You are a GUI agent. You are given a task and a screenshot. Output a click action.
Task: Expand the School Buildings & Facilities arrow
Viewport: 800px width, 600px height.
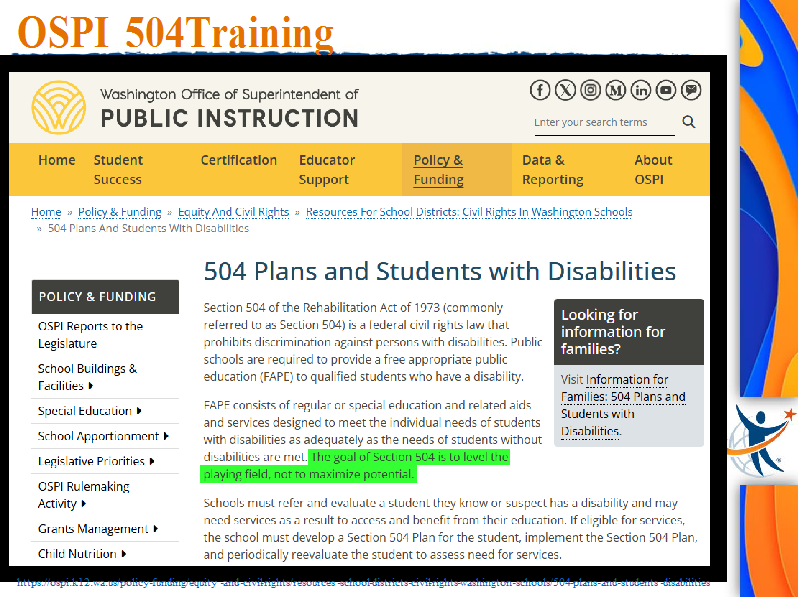91,386
